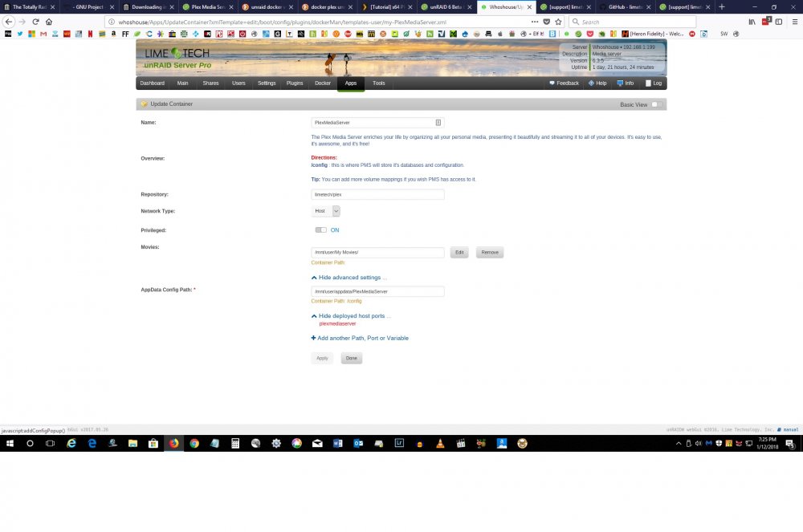This screenshot has width=803, height=532.
Task: Switch to GitHub limetech browser tab
Action: click(625, 6)
